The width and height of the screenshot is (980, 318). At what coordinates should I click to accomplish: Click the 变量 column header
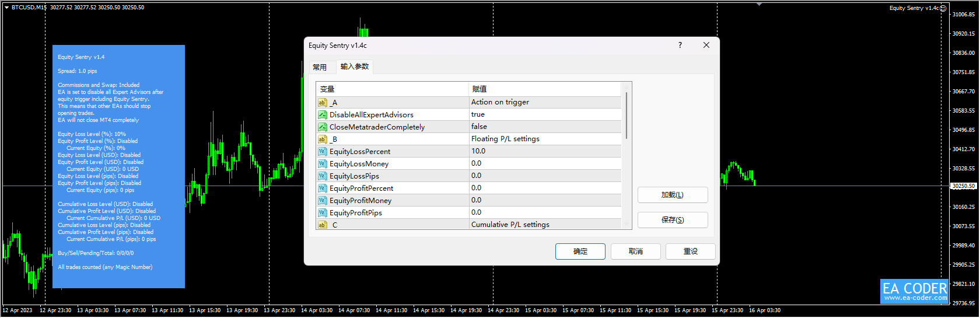(x=393, y=89)
